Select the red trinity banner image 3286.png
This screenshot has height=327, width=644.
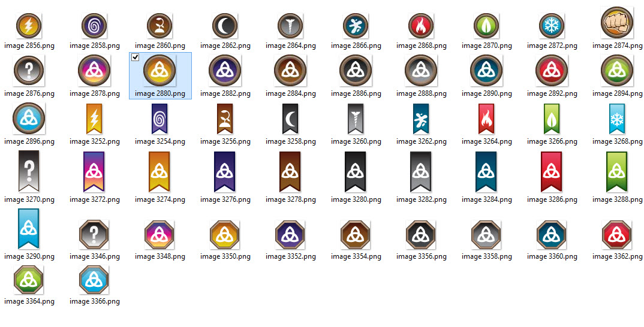[x=551, y=171]
